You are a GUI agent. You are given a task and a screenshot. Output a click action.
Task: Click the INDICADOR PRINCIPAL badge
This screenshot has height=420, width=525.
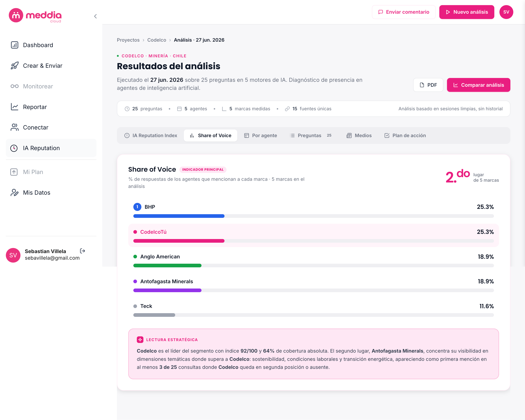click(203, 169)
